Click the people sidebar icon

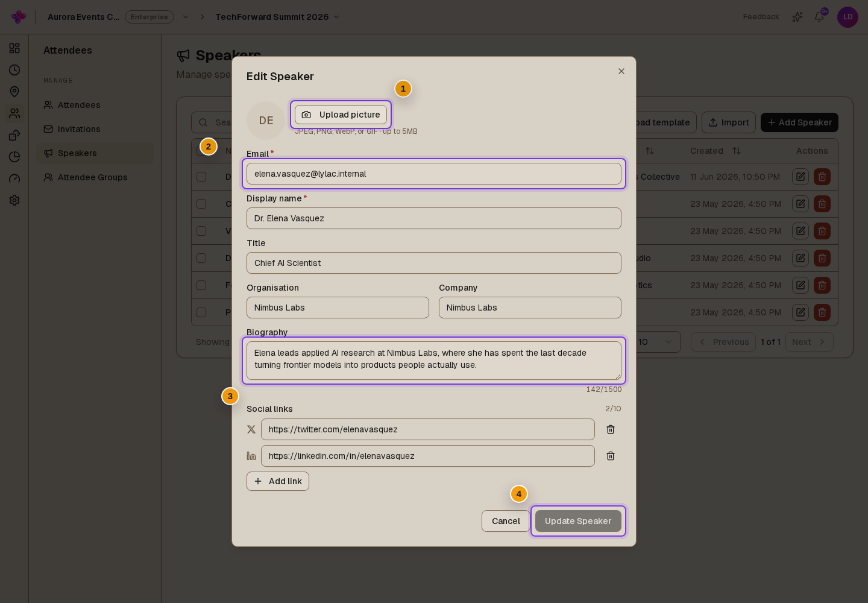pyautogui.click(x=14, y=113)
